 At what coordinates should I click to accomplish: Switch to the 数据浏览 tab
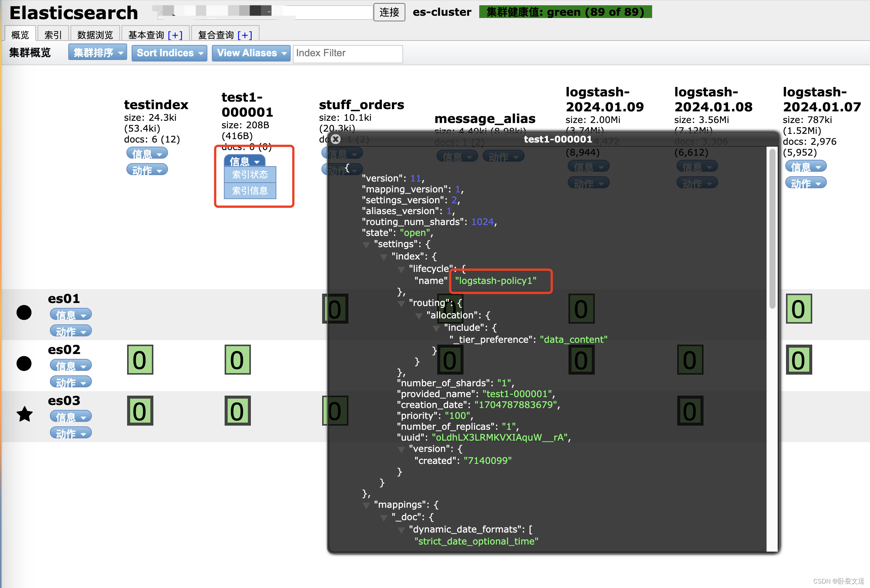coord(95,34)
